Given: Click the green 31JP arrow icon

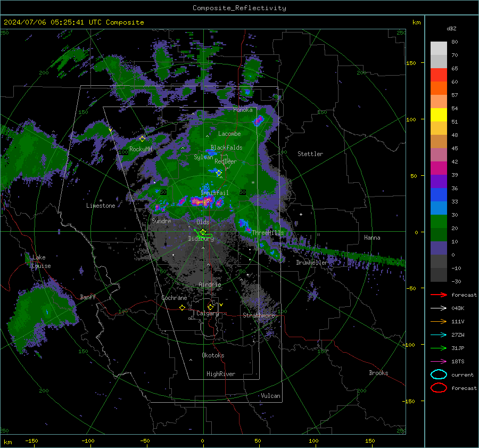Looking at the screenshot, I should 439,348.
